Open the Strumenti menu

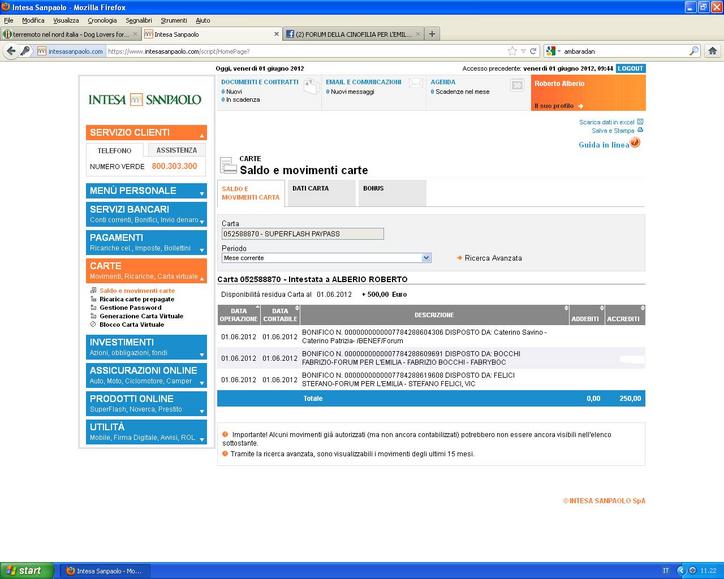[x=173, y=20]
